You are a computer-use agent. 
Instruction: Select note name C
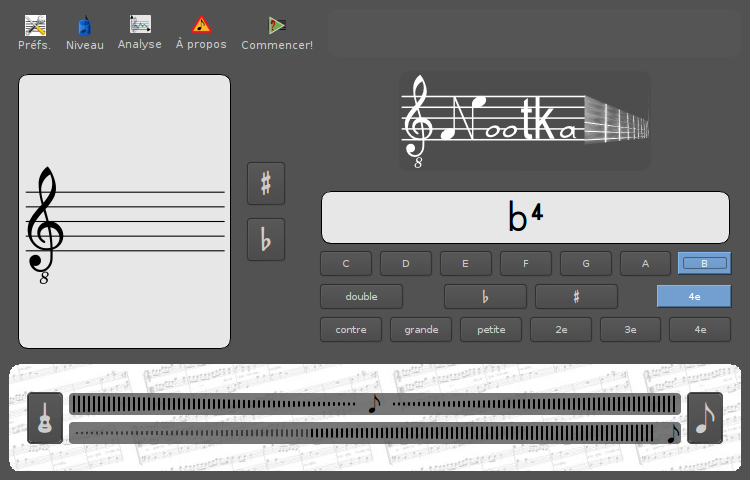[346, 263]
